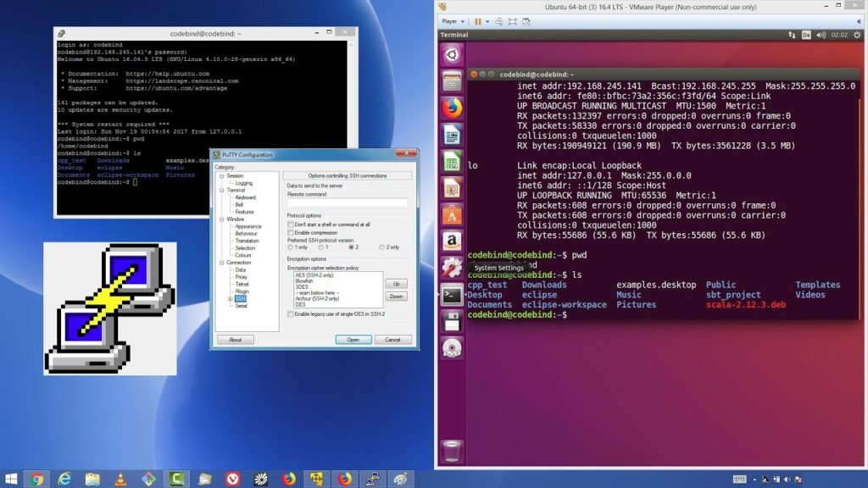Expand the SSH category tree node
Screen dimensions: 868x488
point(231,299)
